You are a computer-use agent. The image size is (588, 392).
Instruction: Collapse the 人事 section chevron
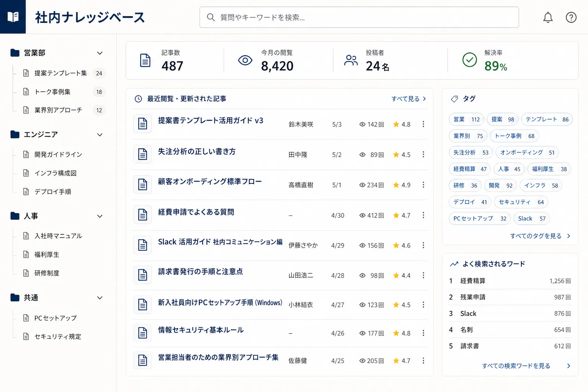pos(100,216)
